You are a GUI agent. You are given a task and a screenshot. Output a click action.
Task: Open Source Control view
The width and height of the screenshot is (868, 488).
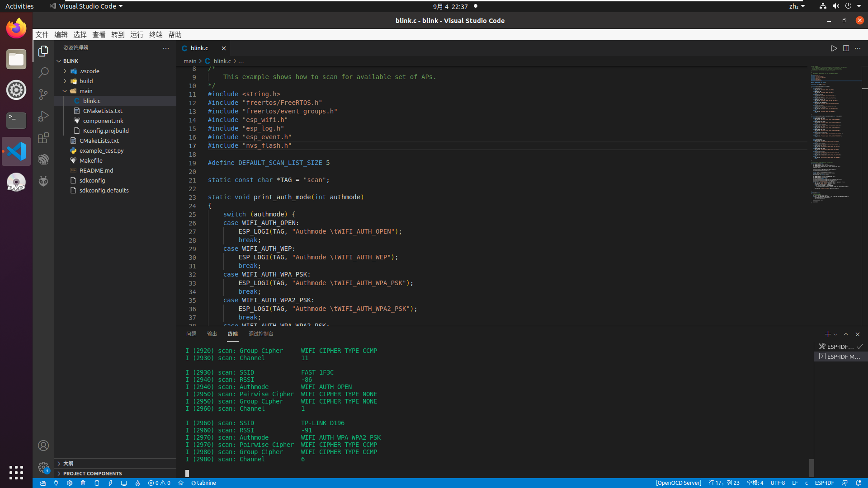pos(43,94)
